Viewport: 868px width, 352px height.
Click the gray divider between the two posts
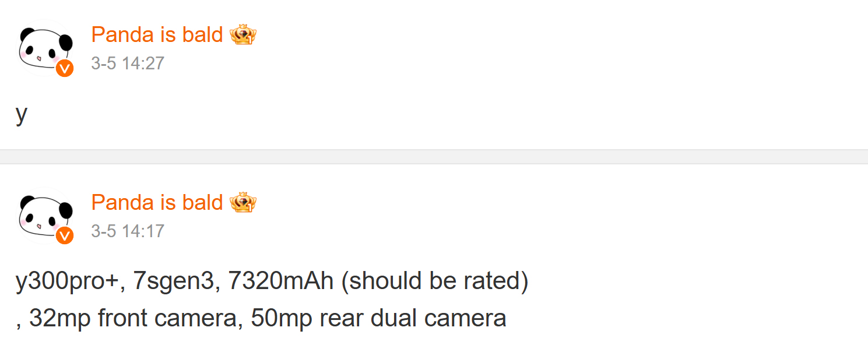[434, 157]
